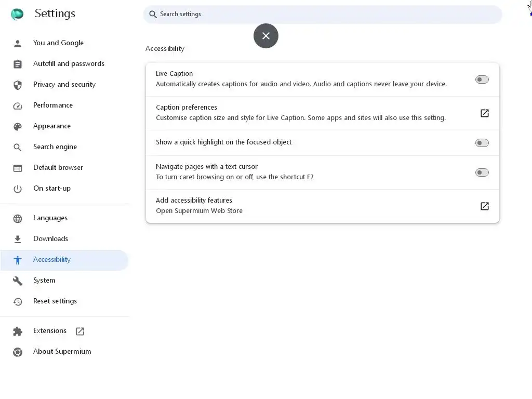
Task: Toggle the Live Caption switch
Action: point(482,79)
